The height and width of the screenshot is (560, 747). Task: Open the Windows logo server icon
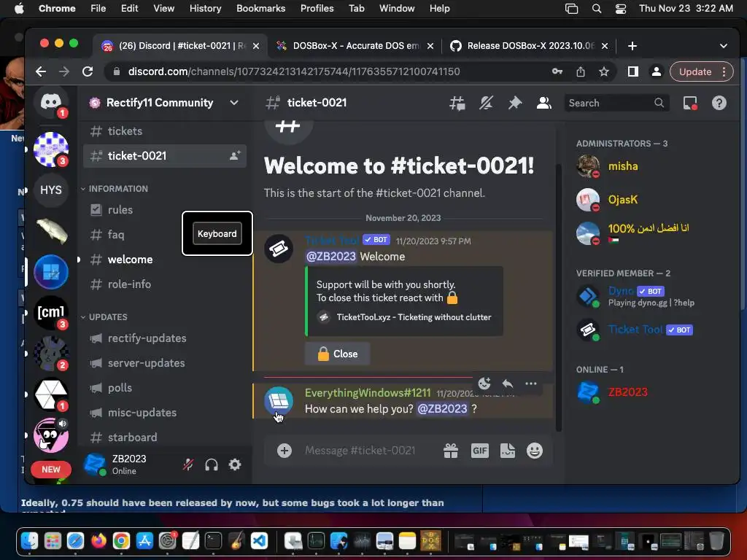pos(51,272)
